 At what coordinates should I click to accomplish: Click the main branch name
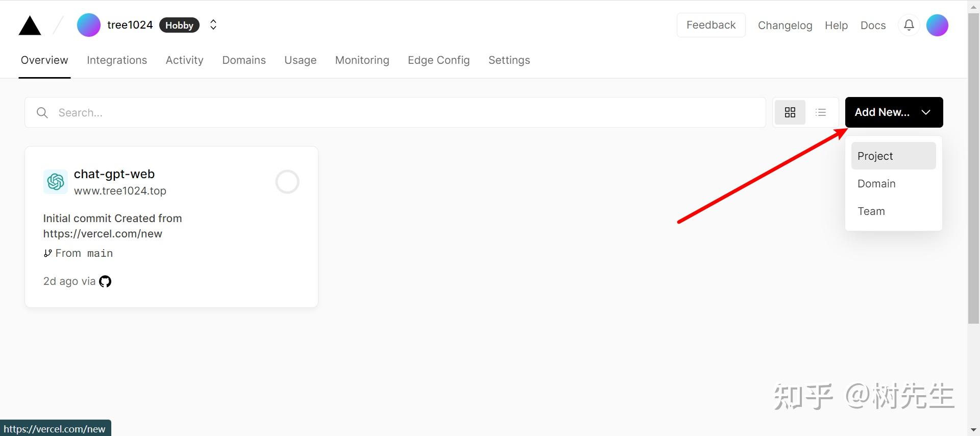(100, 253)
